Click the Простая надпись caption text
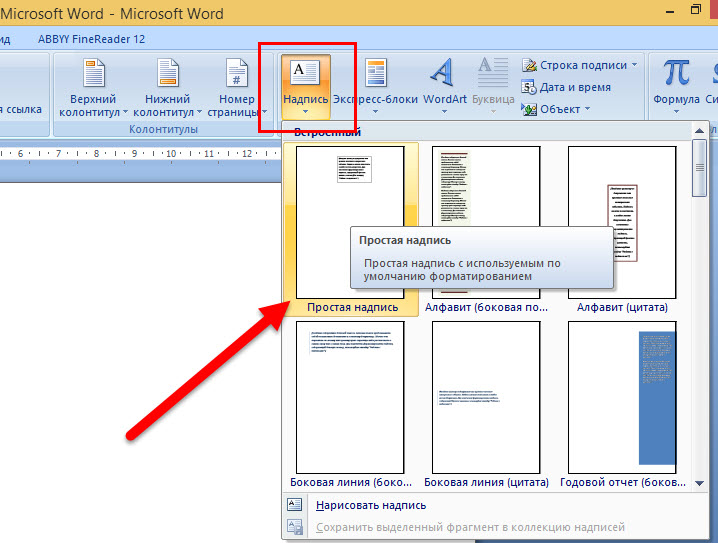The width and height of the screenshot is (718, 543). click(353, 307)
